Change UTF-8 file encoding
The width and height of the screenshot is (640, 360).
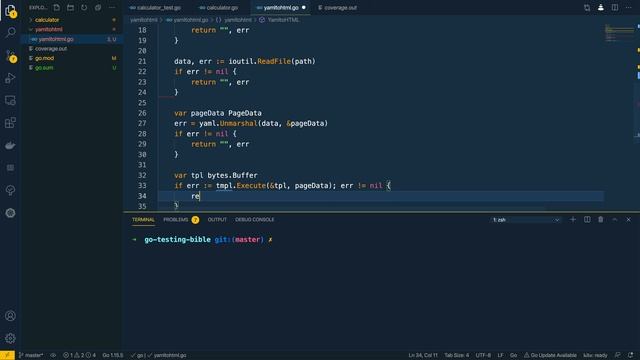483,355
